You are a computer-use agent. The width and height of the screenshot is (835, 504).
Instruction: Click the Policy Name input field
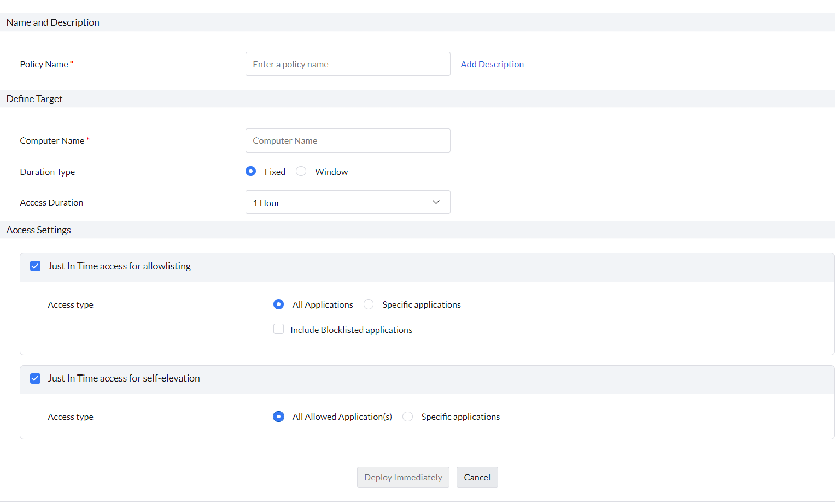[x=348, y=64]
